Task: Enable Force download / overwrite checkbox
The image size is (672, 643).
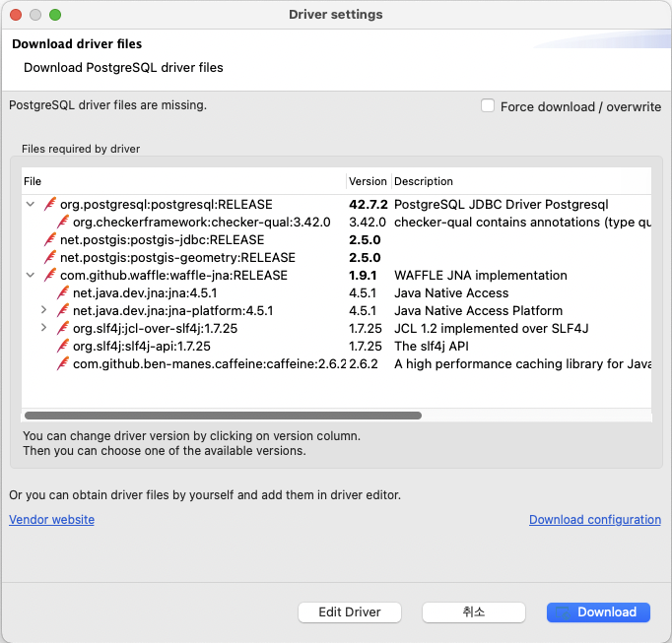Action: pyautogui.click(x=488, y=105)
